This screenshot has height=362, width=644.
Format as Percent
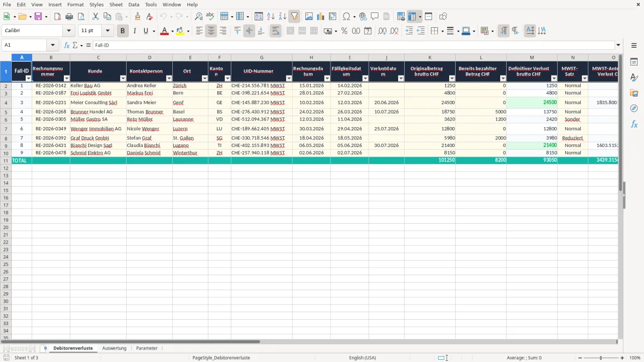click(x=344, y=31)
